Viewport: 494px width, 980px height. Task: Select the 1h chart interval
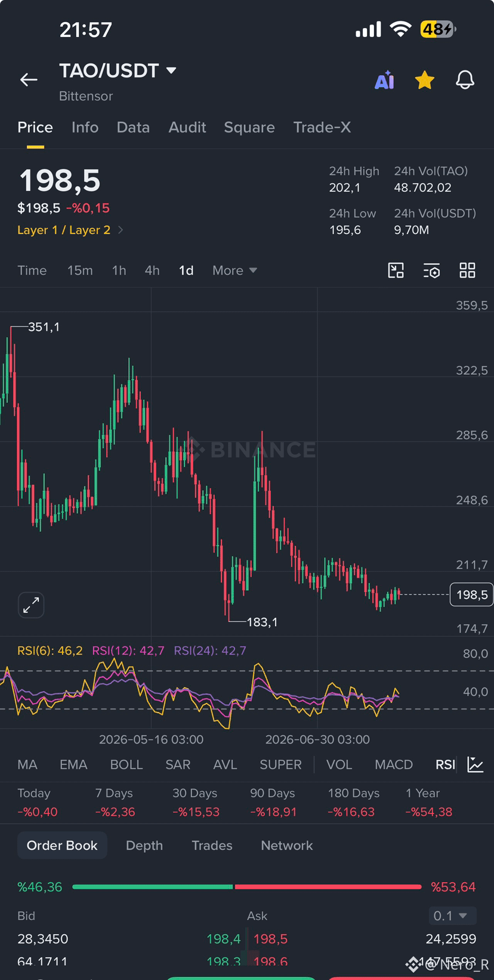click(x=119, y=270)
